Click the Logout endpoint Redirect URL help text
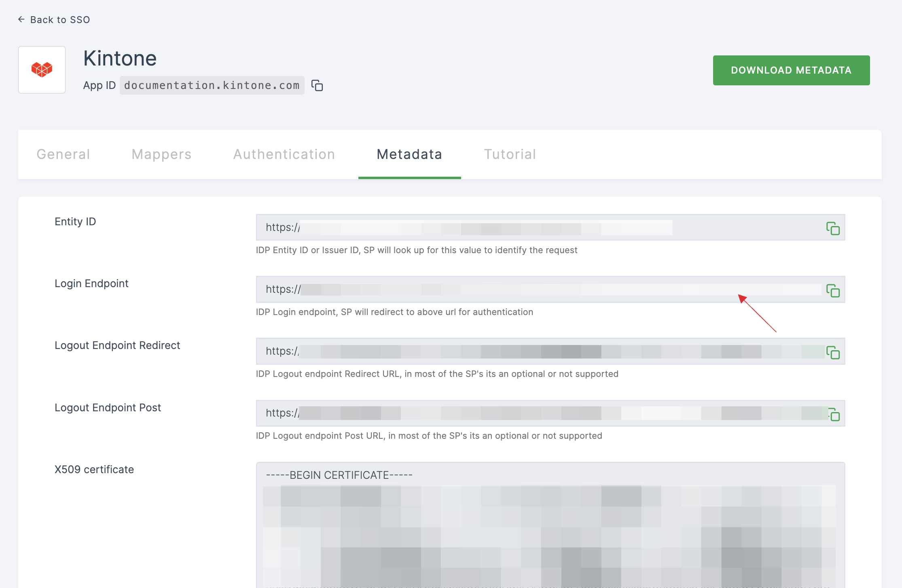Image resolution: width=902 pixels, height=588 pixels. (437, 374)
